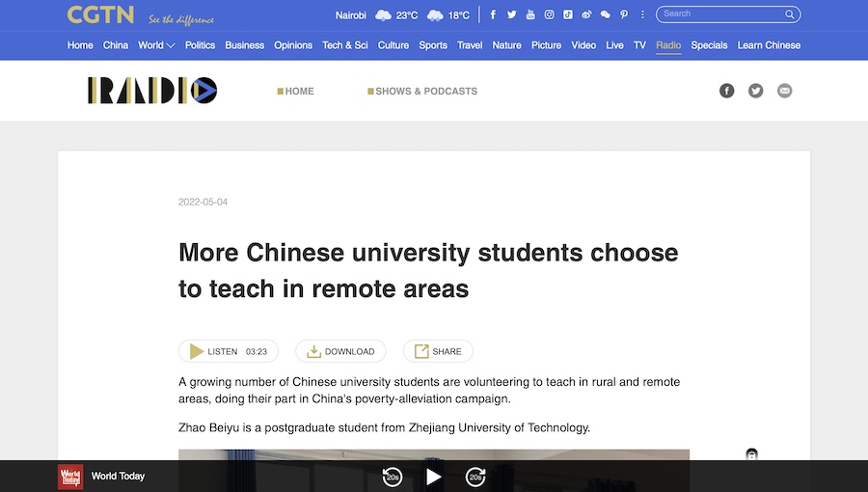Open the TikTok icon in header
868x492 pixels.
(x=568, y=14)
